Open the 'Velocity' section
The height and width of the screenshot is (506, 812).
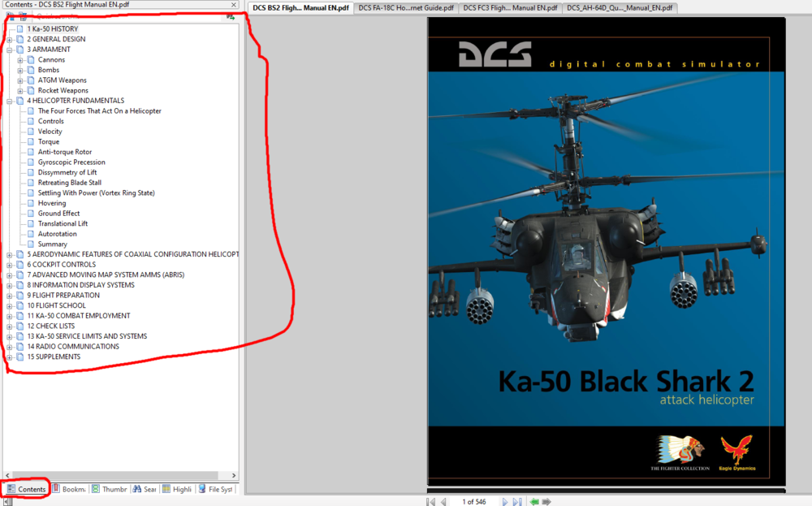50,132
